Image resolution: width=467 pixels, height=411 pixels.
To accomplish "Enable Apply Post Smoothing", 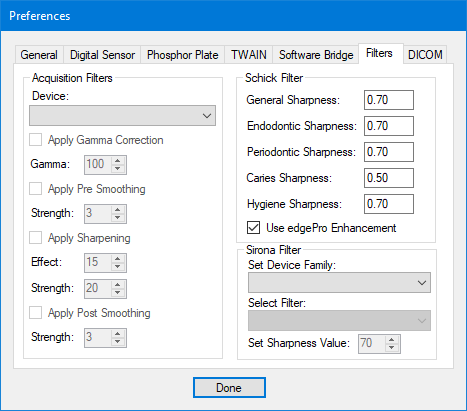I will click(36, 313).
